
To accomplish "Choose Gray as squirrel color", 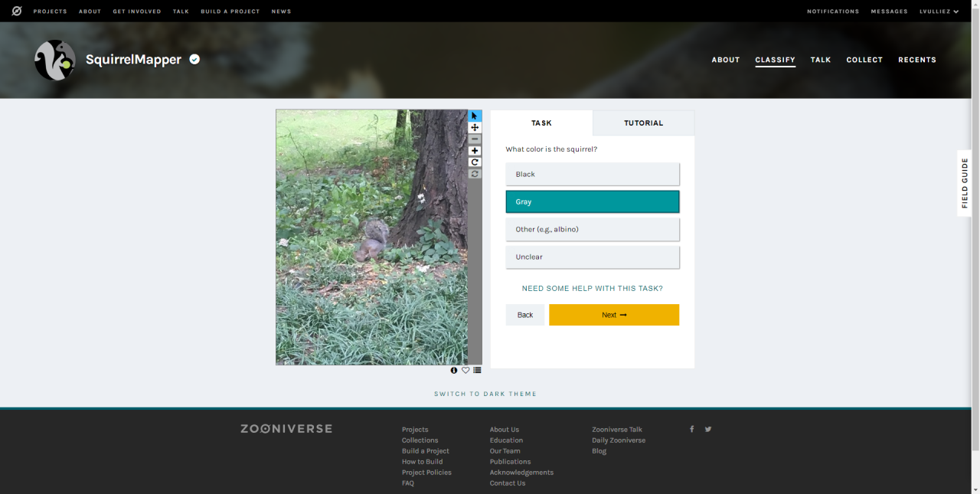I will click(x=593, y=201).
